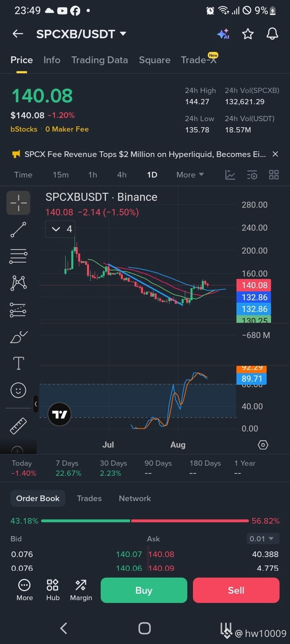Open the chart settings list icon
The image size is (290, 644).
point(252,175)
